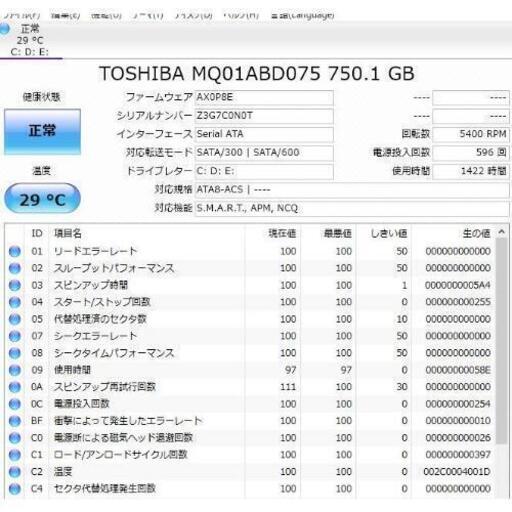Click row name ロード/アンロードサイクル回数

[x=121, y=455]
